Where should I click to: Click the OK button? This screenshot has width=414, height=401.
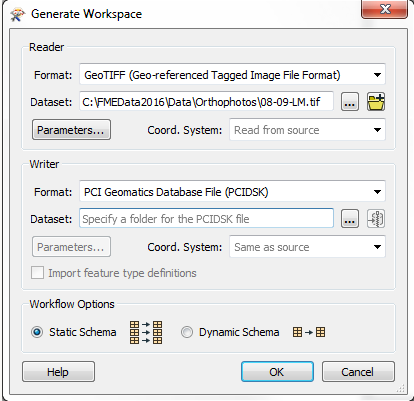pos(277,372)
